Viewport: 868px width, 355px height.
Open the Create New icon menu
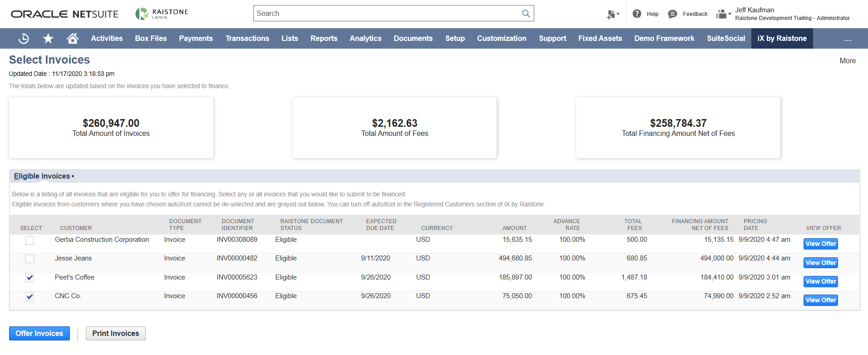pos(612,15)
